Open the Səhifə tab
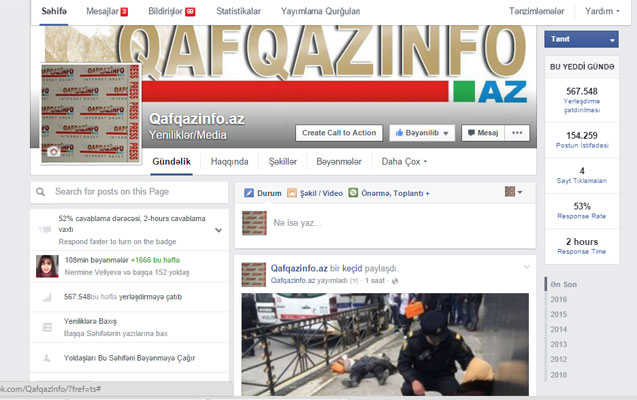This screenshot has height=400, width=637. [x=54, y=11]
